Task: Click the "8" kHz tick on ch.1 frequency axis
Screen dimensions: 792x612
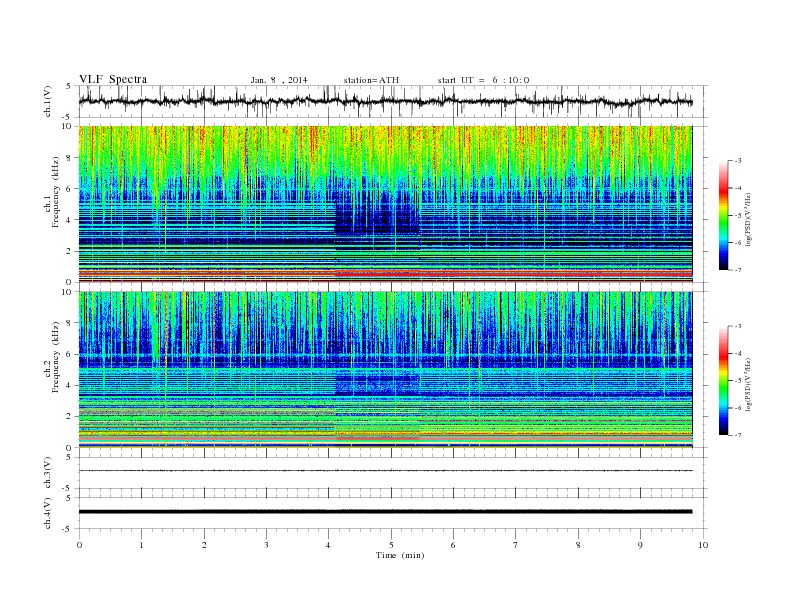Action: point(69,158)
